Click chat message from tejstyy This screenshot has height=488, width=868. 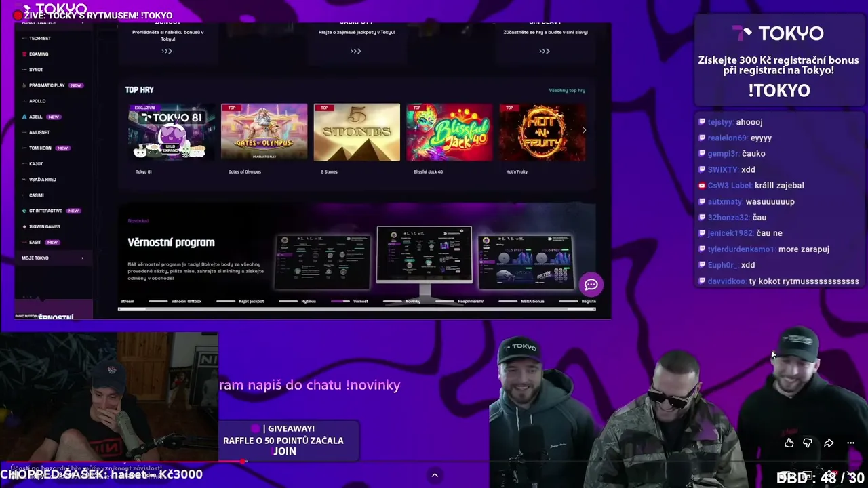click(x=730, y=122)
